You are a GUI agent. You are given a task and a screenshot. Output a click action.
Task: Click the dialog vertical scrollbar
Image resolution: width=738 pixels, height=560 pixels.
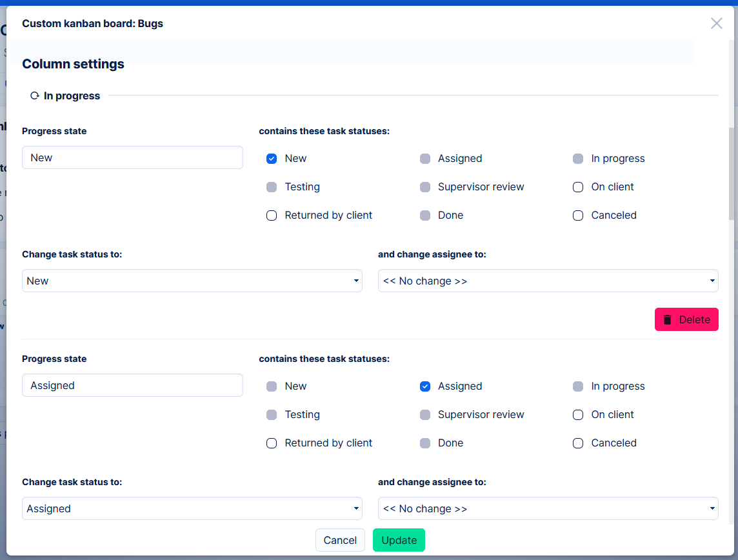731,174
